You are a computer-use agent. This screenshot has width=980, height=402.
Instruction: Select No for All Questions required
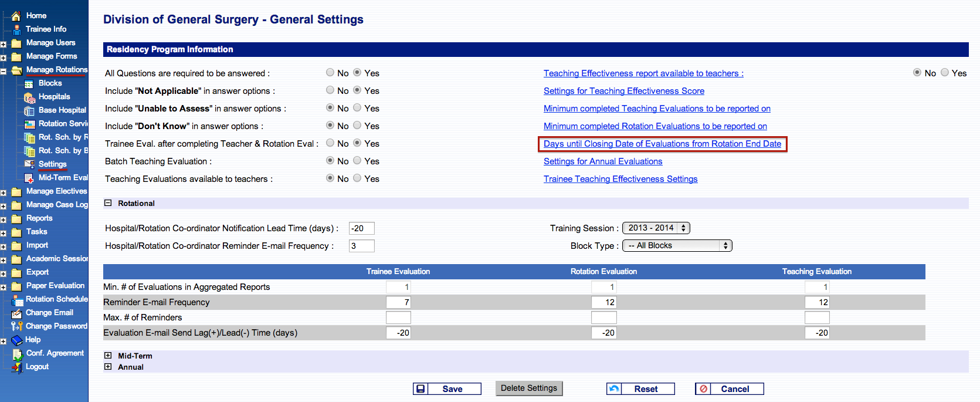click(330, 73)
